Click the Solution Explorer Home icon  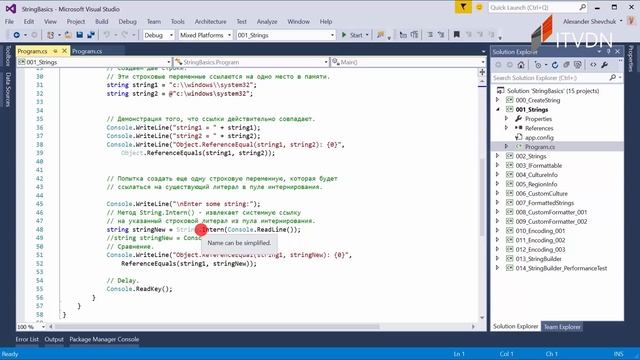(x=521, y=65)
